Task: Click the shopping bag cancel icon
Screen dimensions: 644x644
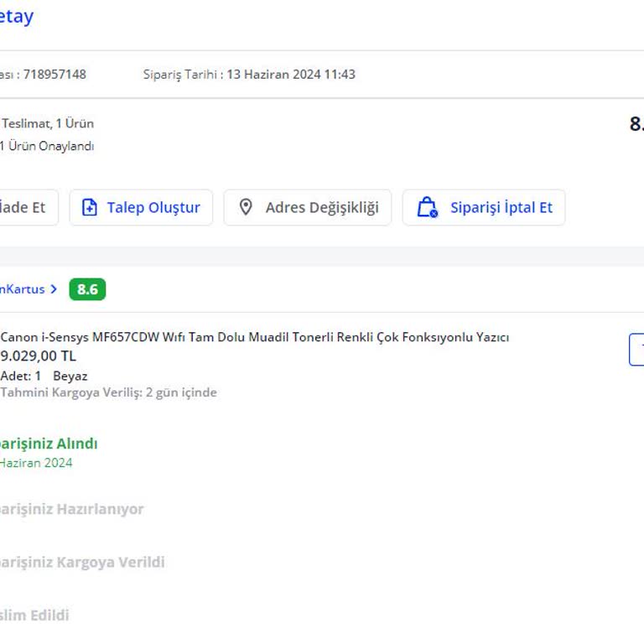Action: coord(427,207)
